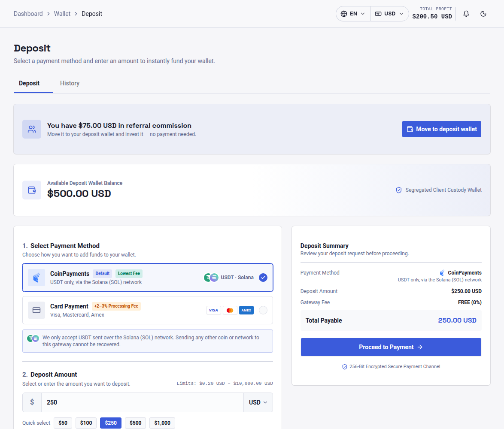Choose the $100 quick select amount
504x429 pixels.
86,423
